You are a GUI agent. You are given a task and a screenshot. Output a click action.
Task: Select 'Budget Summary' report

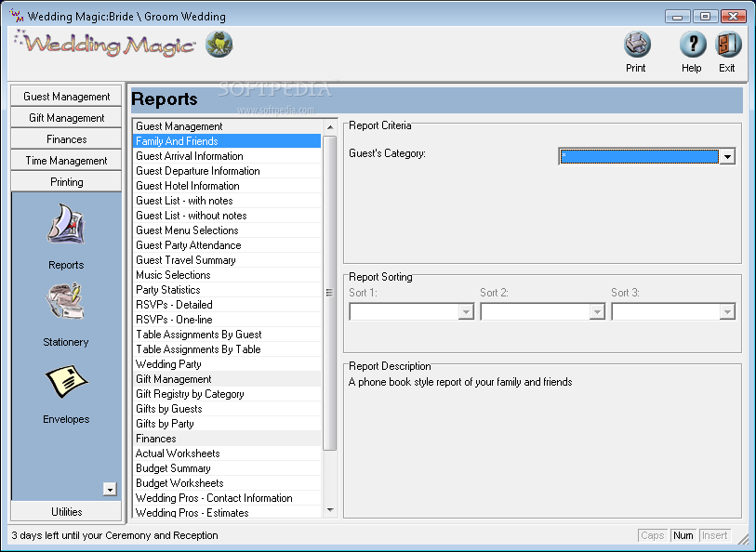coord(227,468)
